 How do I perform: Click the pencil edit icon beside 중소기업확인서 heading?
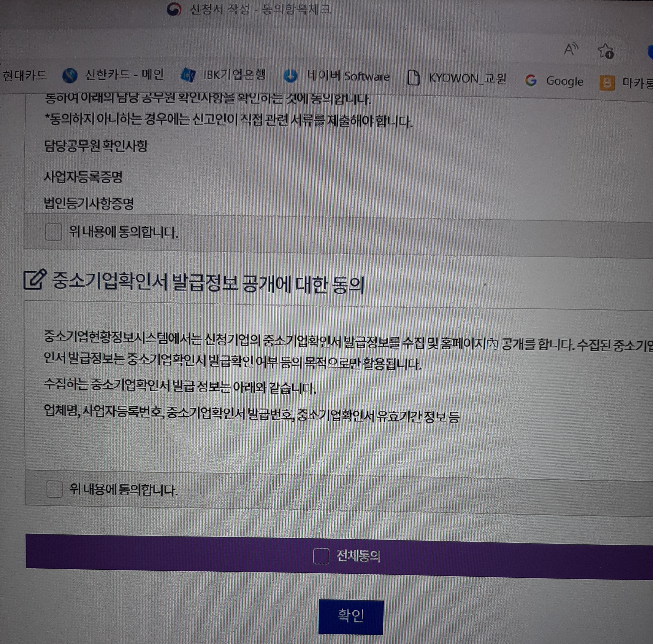[35, 280]
